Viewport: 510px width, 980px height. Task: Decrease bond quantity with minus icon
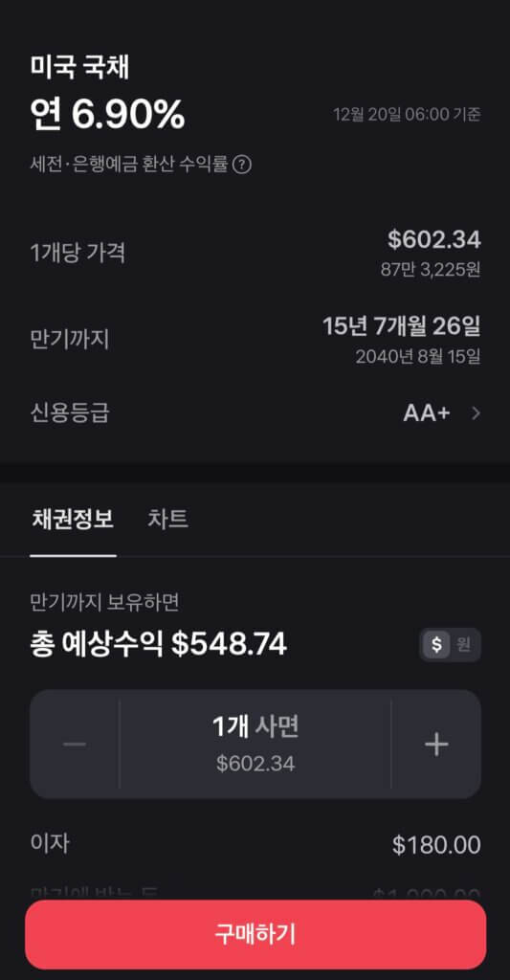pyautogui.click(x=75, y=744)
